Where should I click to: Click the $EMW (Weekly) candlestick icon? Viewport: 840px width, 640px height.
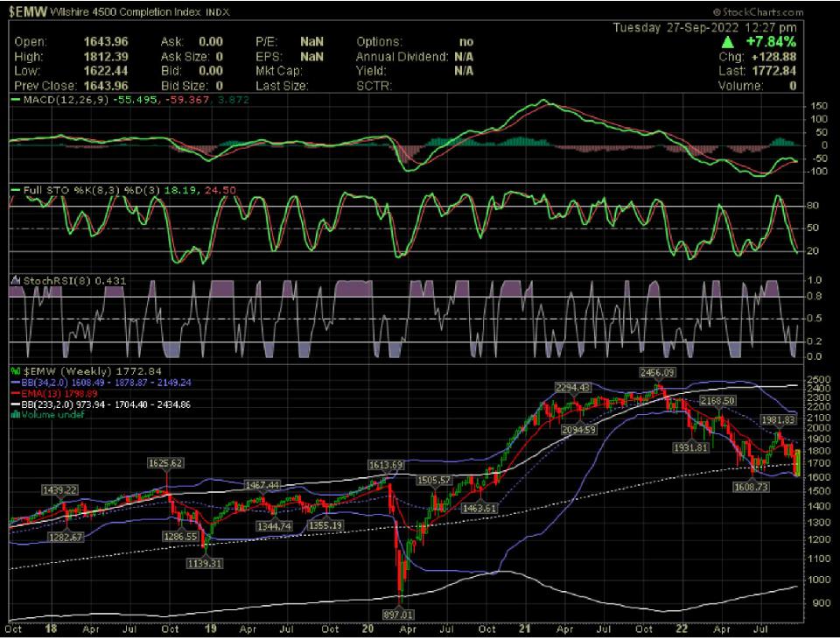point(16,371)
